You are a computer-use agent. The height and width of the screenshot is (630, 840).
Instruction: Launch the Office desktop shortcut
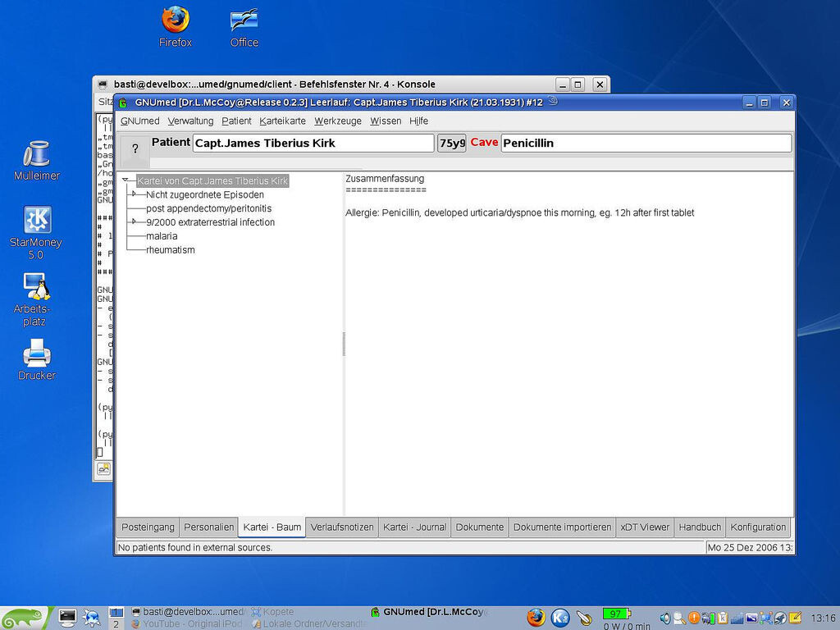pos(244,27)
